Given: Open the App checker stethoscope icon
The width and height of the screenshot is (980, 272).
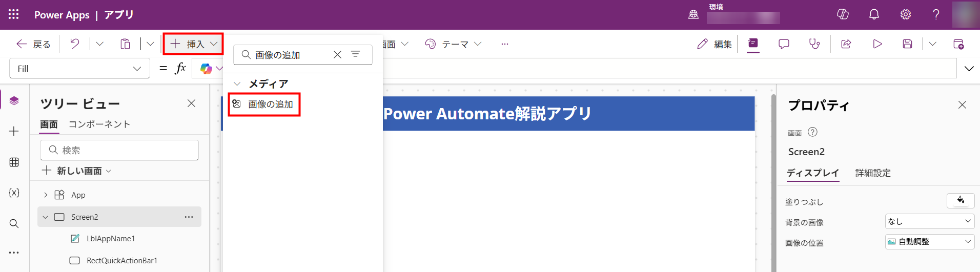Looking at the screenshot, I should [x=814, y=44].
